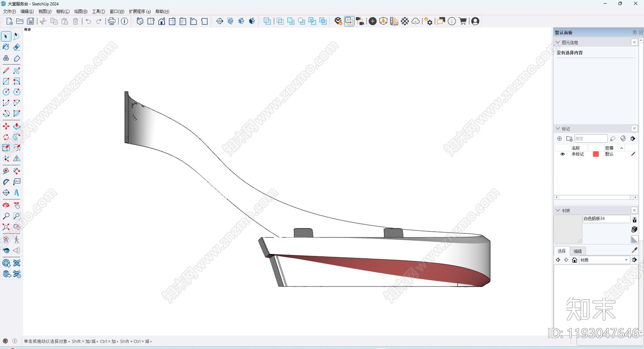The image size is (644, 349).
Task: Select the Eraser tool
Action: click(17, 47)
